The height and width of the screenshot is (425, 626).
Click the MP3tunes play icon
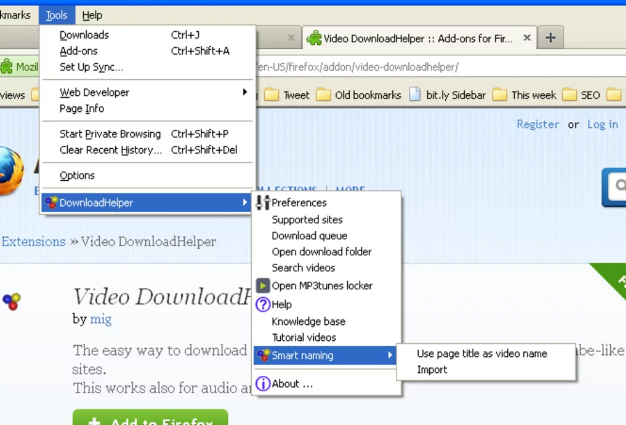click(x=263, y=286)
